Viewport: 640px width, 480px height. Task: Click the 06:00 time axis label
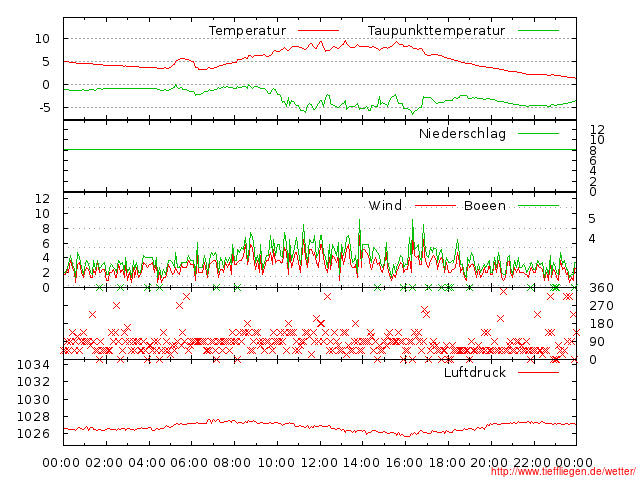pyautogui.click(x=189, y=463)
